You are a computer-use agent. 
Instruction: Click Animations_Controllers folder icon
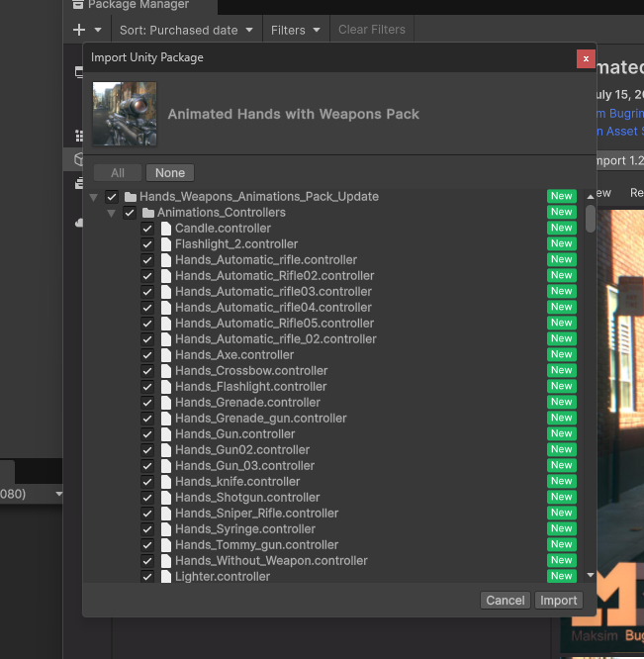(148, 213)
